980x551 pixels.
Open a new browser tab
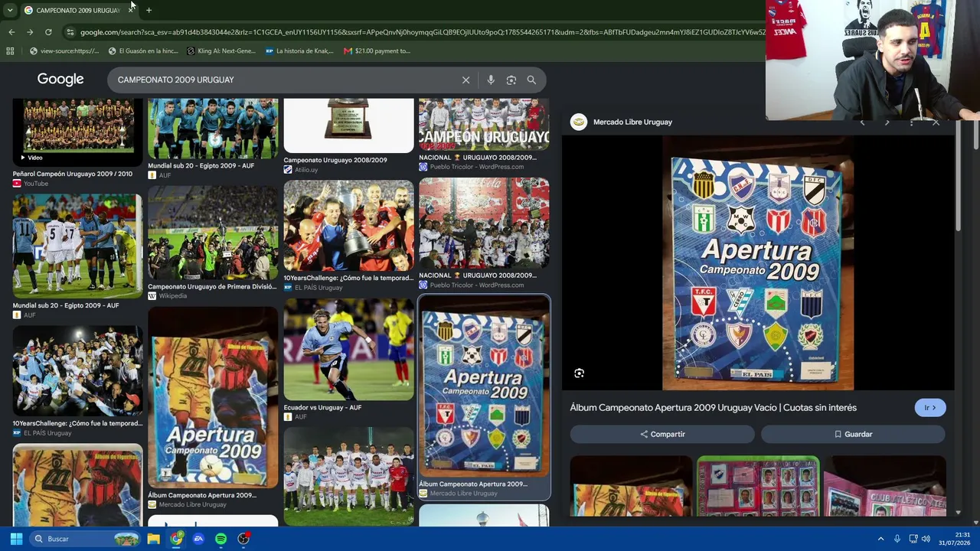pyautogui.click(x=149, y=10)
